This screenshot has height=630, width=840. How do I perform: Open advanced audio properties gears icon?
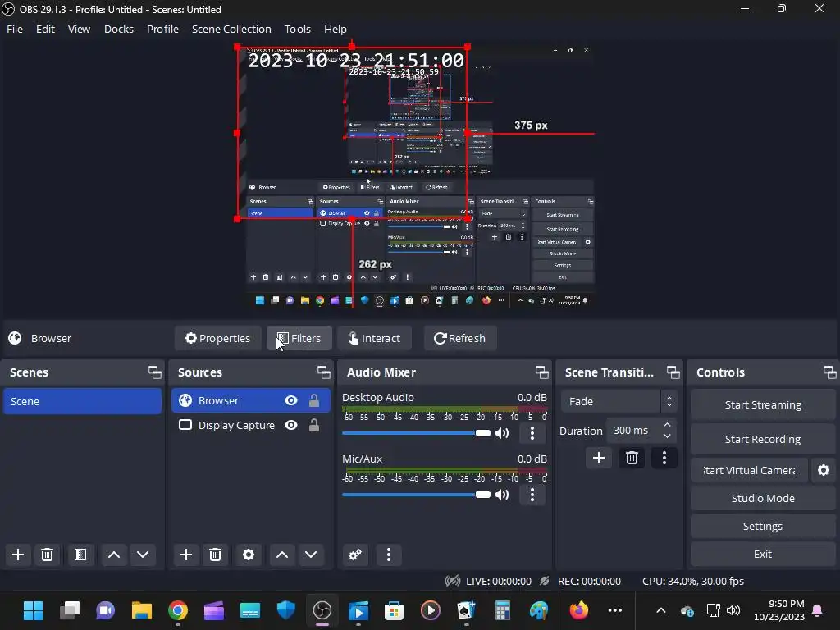point(355,555)
